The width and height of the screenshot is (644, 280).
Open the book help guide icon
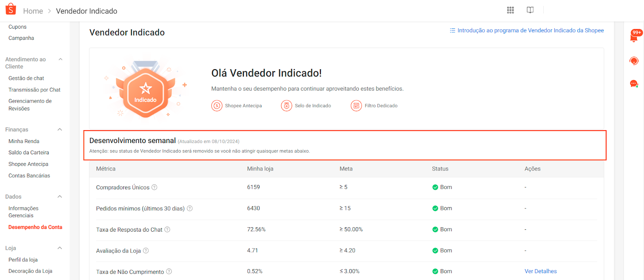coord(530,10)
